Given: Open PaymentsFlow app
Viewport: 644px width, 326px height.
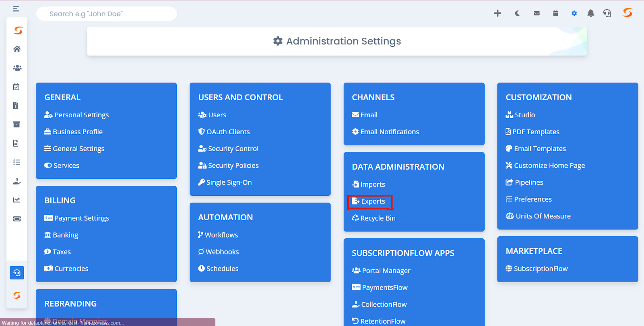Looking at the screenshot, I should tap(380, 288).
